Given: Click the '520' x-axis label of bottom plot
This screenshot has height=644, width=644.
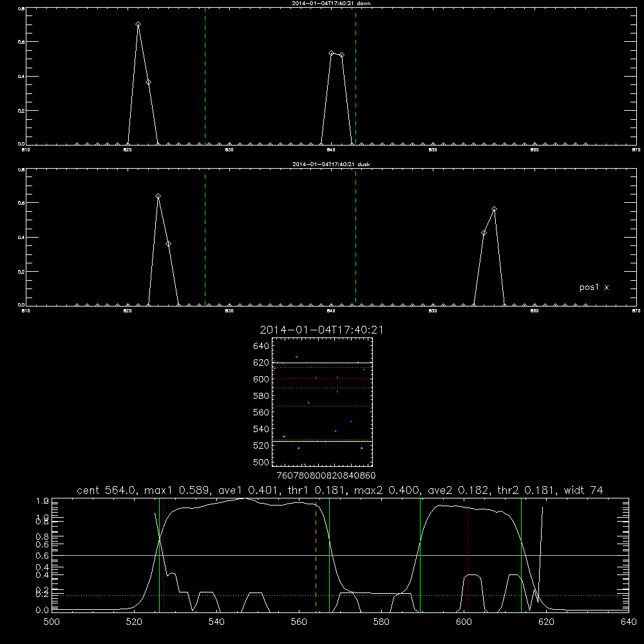Looking at the screenshot, I should click(134, 622).
